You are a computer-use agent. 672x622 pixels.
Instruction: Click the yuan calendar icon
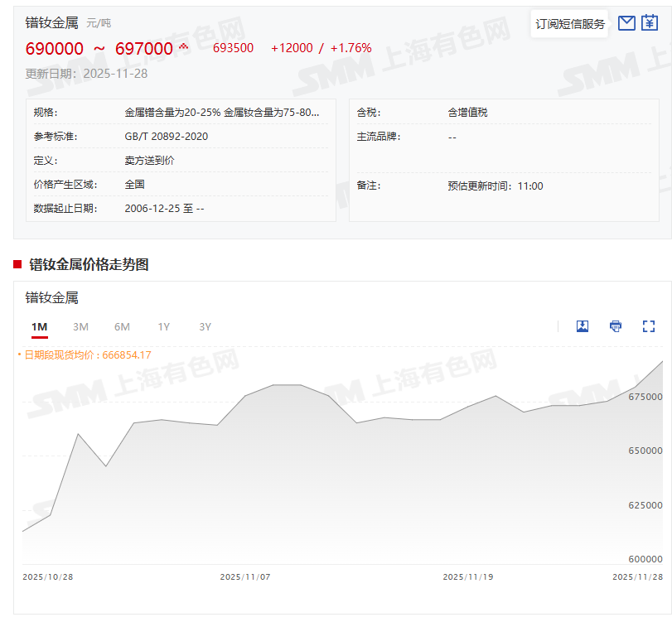pyautogui.click(x=650, y=23)
